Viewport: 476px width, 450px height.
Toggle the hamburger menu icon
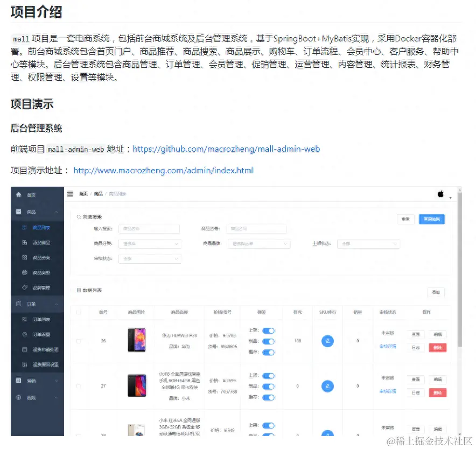tap(70, 194)
